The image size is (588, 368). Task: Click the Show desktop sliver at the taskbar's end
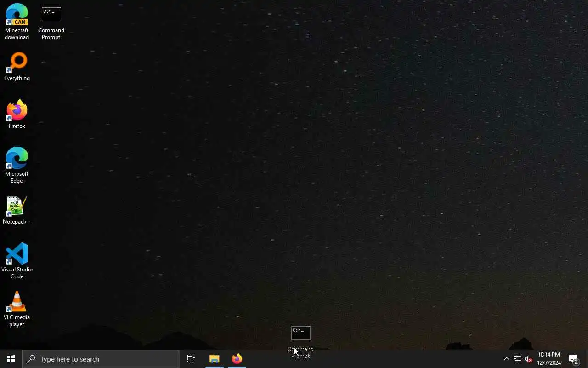point(587,359)
